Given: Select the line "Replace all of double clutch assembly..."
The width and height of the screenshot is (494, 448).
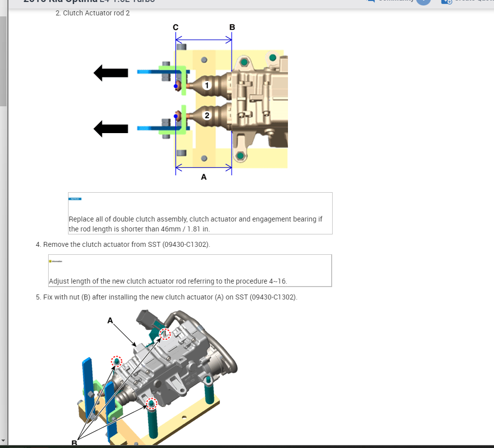Looking at the screenshot, I should (195, 219).
